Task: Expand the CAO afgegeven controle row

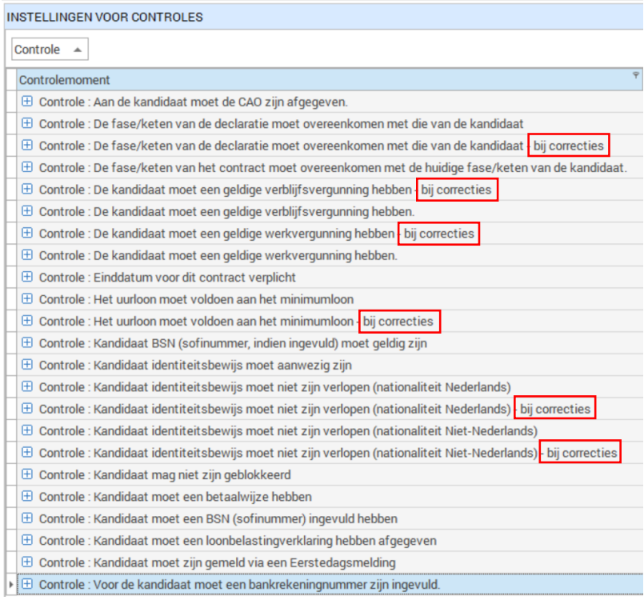Action: [x=27, y=102]
